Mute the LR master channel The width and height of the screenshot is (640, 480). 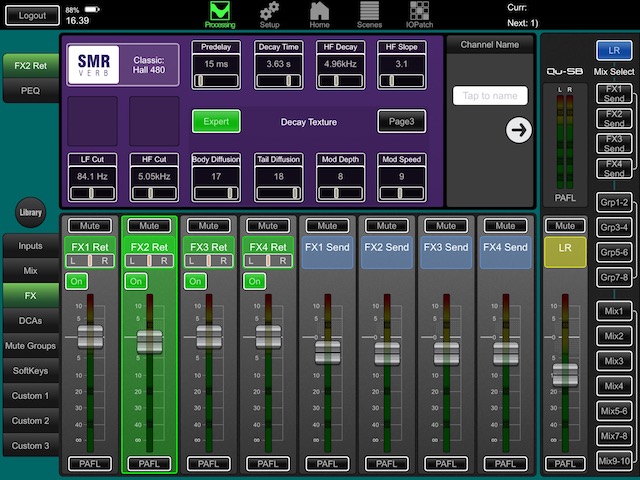click(x=565, y=226)
